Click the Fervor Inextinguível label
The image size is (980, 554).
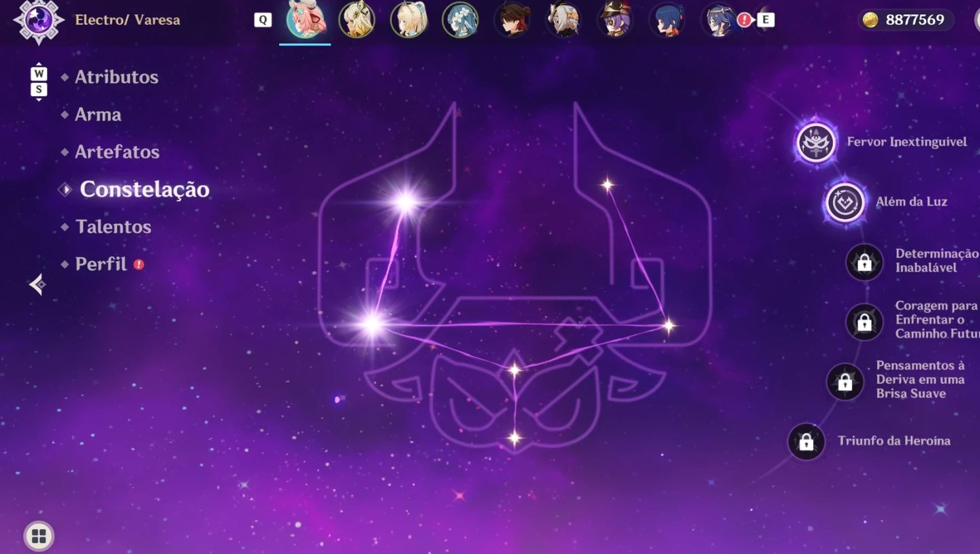click(906, 142)
